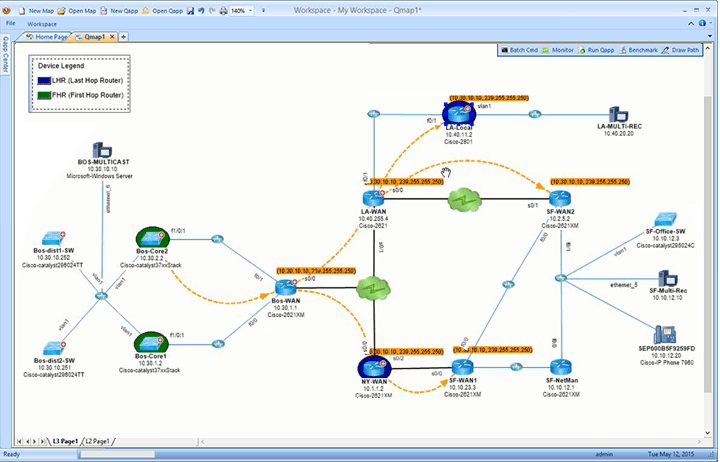The width and height of the screenshot is (720, 462).
Task: Select the Bos-dist2-SW switch icon
Action: coord(54,348)
